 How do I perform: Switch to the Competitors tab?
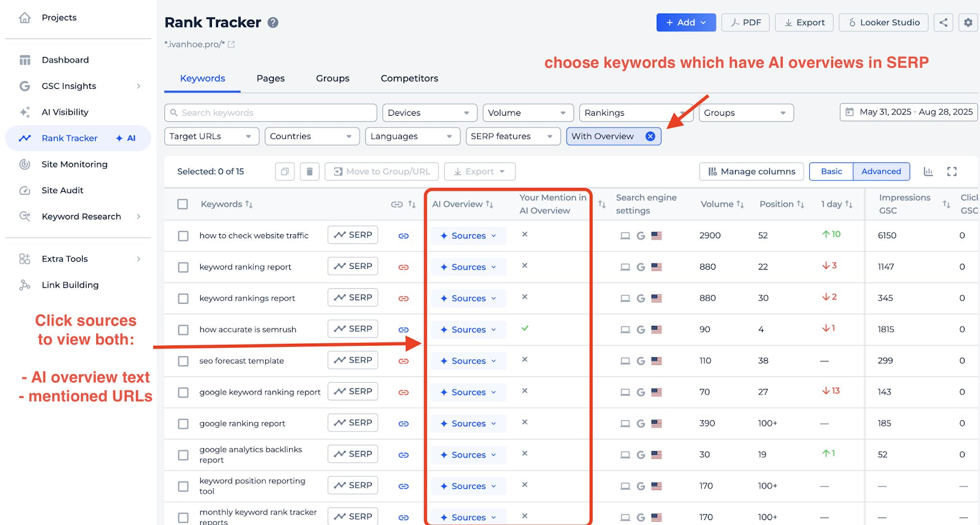click(409, 78)
